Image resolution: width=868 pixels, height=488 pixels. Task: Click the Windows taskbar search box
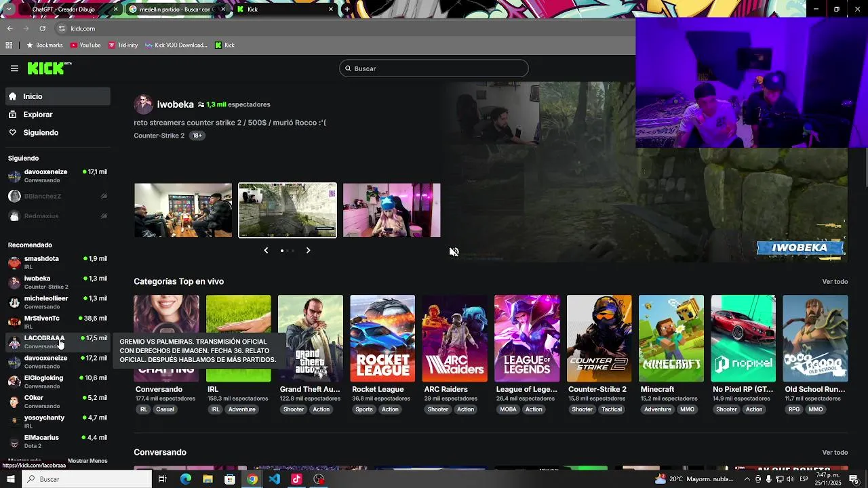pos(87,479)
